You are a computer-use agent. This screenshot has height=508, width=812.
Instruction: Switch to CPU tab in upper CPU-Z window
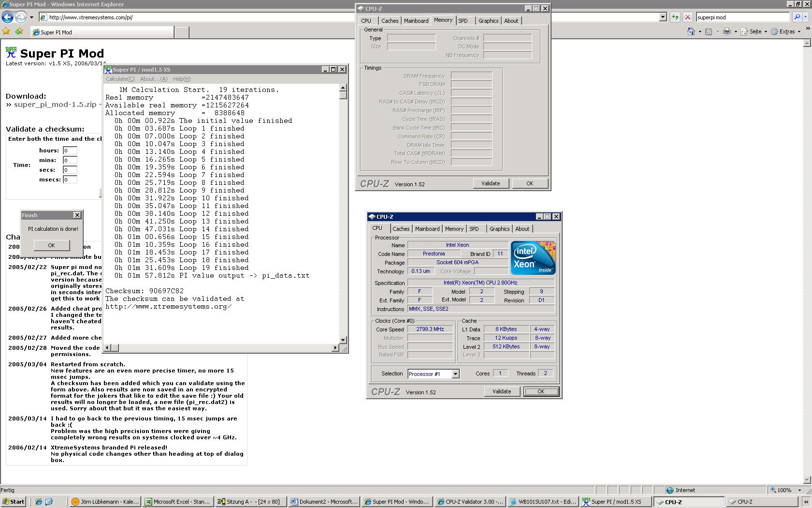pyautogui.click(x=366, y=21)
